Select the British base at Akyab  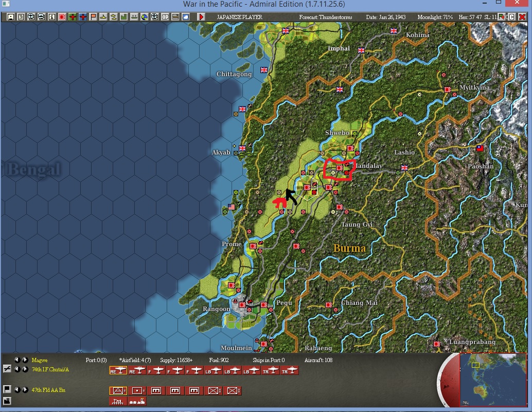click(x=242, y=148)
